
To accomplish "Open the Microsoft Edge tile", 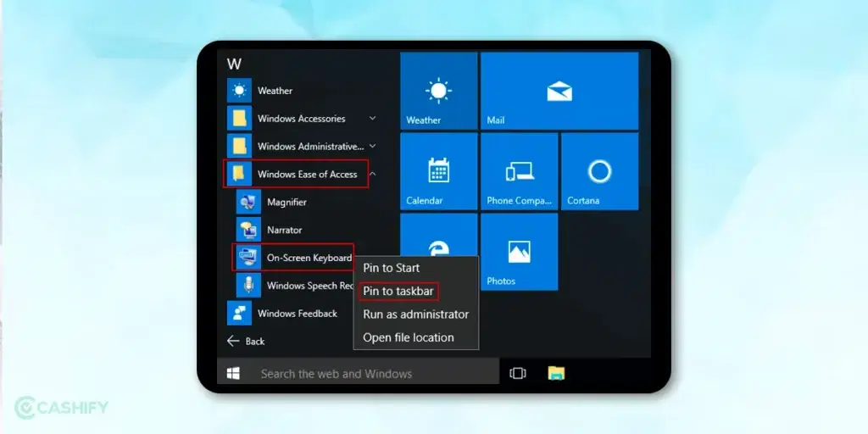I will click(438, 236).
